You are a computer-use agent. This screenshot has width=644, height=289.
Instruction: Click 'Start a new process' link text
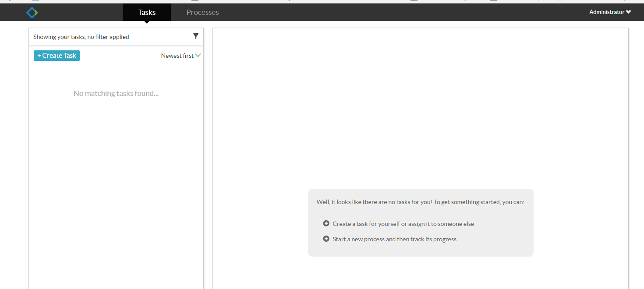(364, 239)
